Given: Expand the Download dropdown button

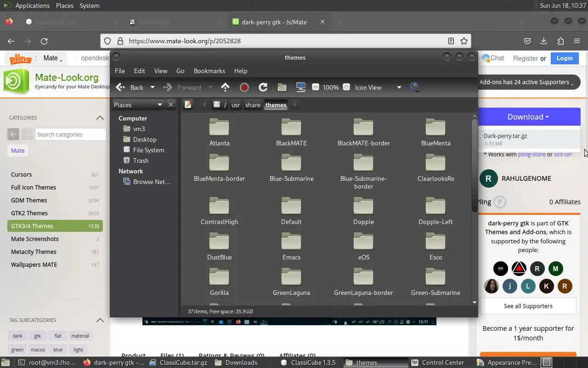Looking at the screenshot, I should (528, 117).
